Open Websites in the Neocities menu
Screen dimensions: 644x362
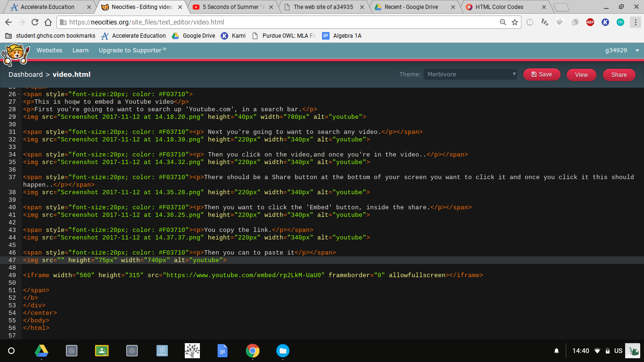50,50
